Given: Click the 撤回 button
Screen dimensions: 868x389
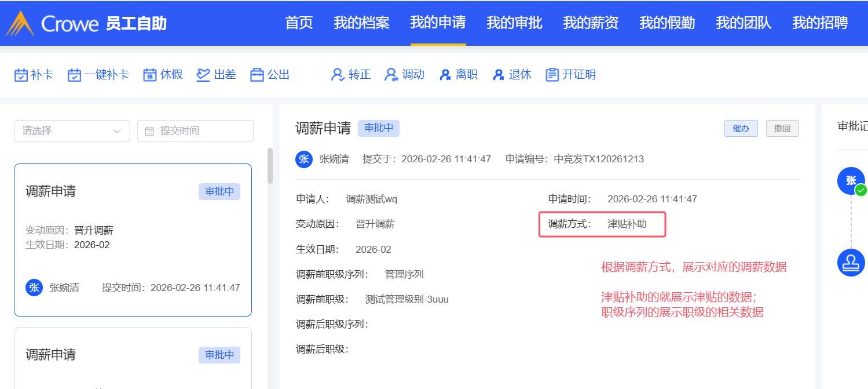Looking at the screenshot, I should (782, 129).
